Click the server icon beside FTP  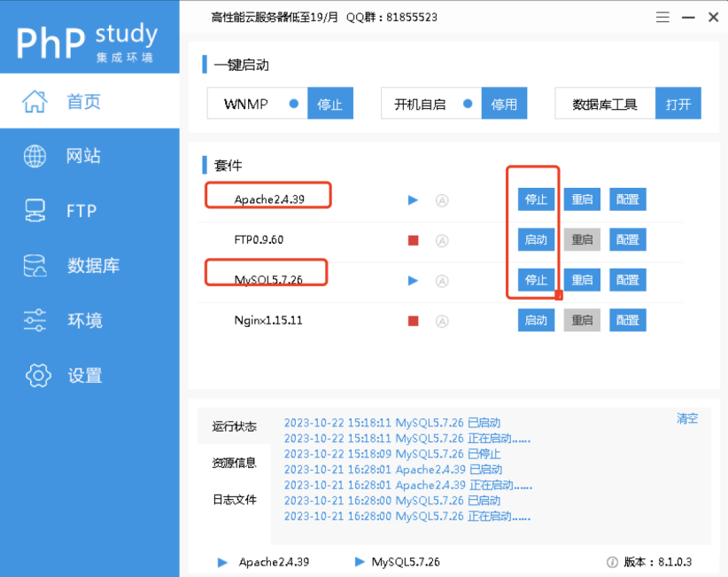35,210
